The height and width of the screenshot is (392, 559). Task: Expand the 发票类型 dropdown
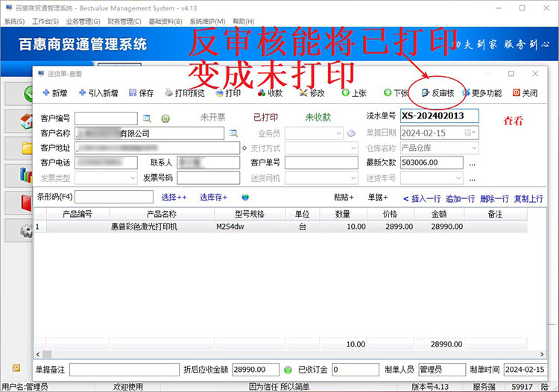click(x=133, y=177)
